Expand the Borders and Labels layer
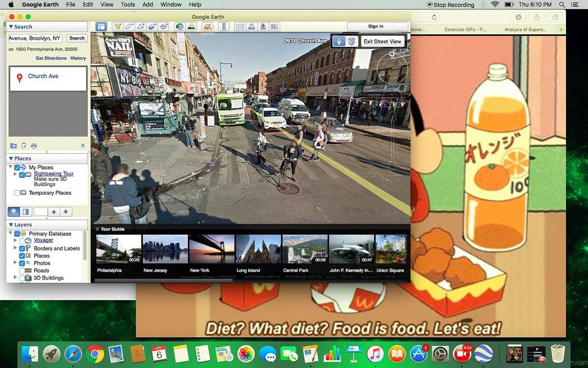 pyautogui.click(x=15, y=248)
